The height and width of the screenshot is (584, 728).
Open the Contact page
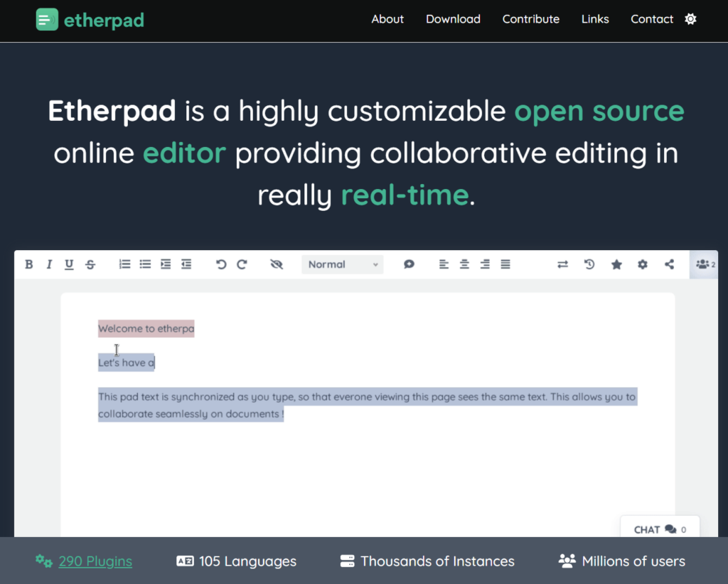point(652,19)
